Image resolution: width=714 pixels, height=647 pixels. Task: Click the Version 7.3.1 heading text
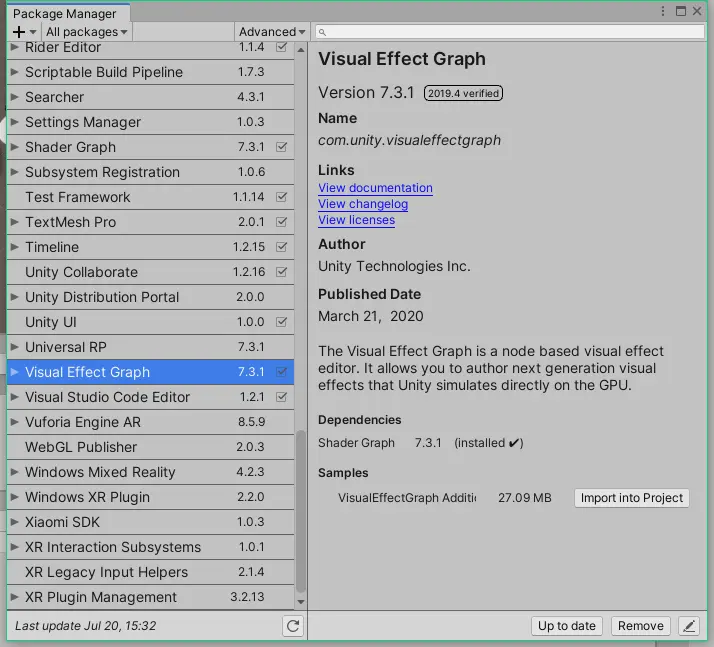366,93
